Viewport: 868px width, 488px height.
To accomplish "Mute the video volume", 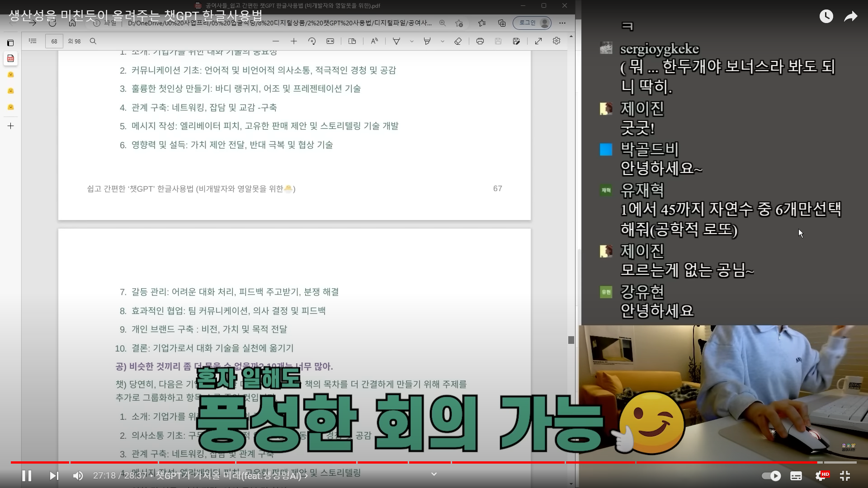I will point(78,476).
